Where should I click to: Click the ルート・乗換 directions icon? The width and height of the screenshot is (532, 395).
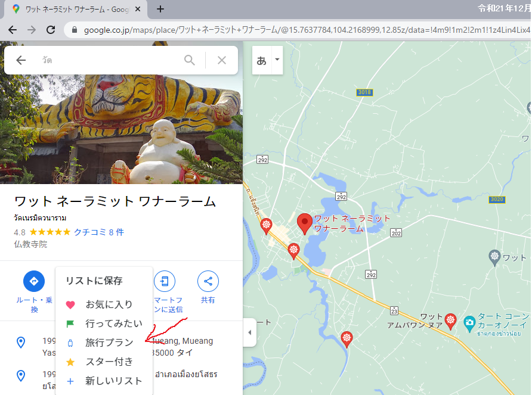click(x=34, y=281)
